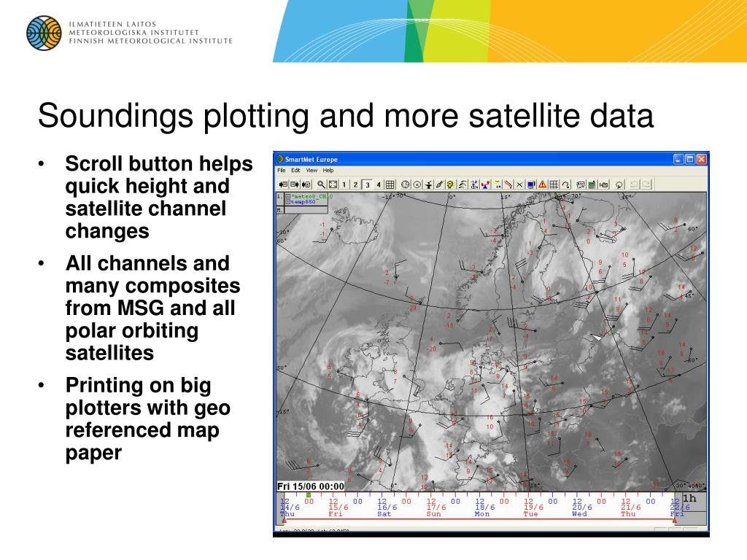Click the green current-time marker on timeline
The height and width of the screenshot is (560, 747).
tap(309, 495)
